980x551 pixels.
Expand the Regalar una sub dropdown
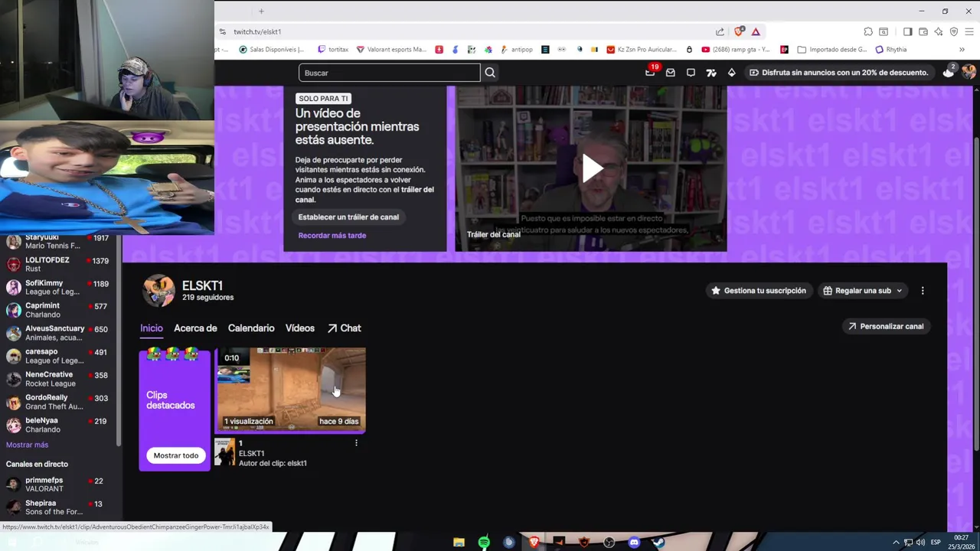(863, 291)
